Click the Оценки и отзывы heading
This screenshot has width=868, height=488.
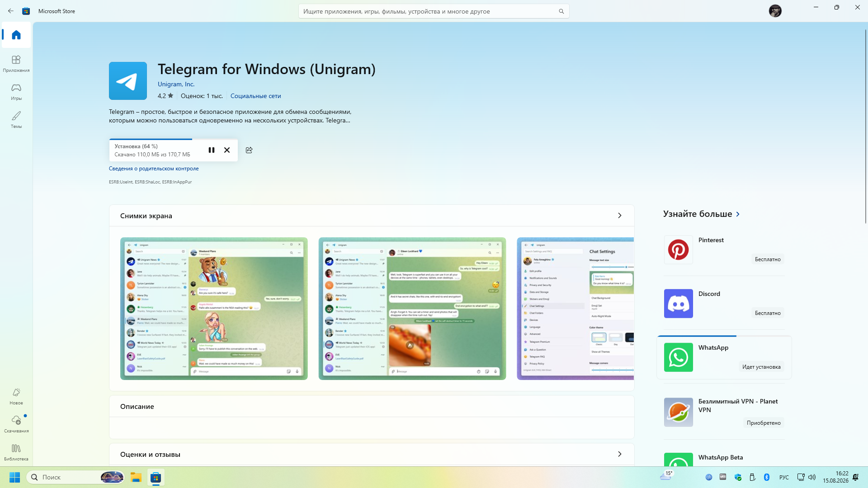pos(150,455)
